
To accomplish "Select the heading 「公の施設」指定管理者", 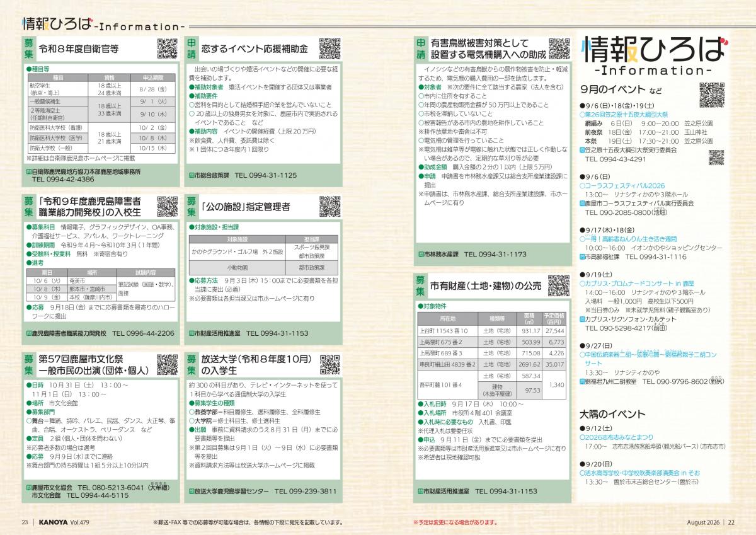I will tap(246, 206).
